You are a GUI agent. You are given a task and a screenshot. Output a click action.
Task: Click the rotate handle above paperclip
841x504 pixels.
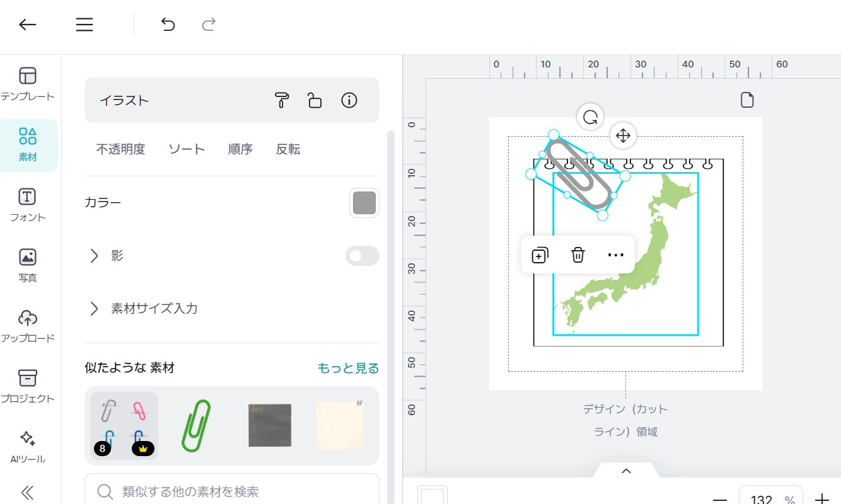(x=591, y=117)
